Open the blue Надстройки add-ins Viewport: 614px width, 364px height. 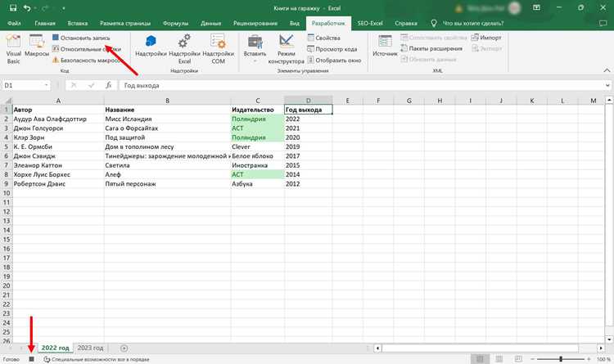(x=151, y=46)
